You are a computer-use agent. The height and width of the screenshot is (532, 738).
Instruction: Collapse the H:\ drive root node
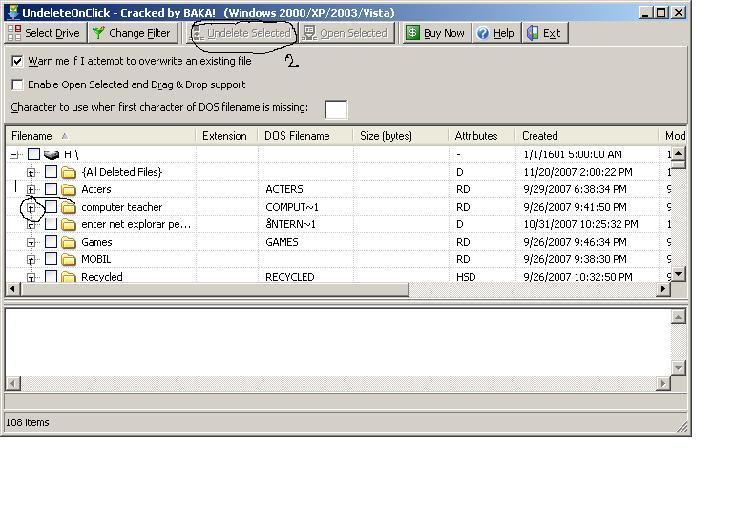(x=15, y=155)
